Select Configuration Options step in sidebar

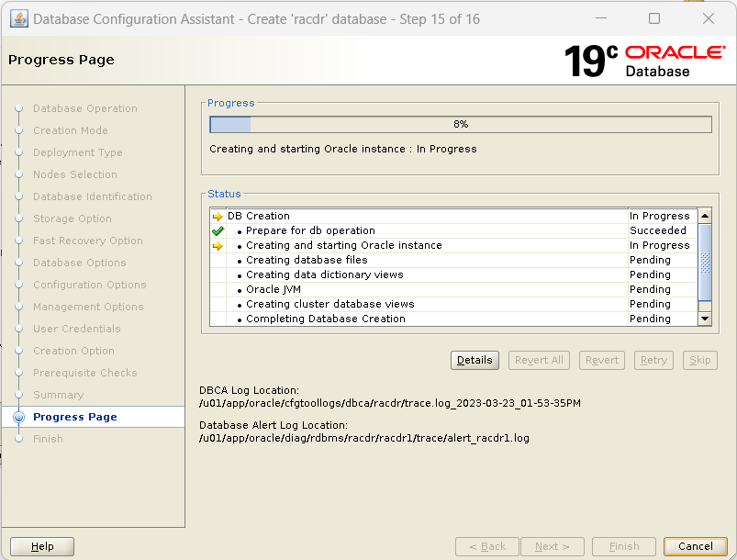(x=90, y=285)
